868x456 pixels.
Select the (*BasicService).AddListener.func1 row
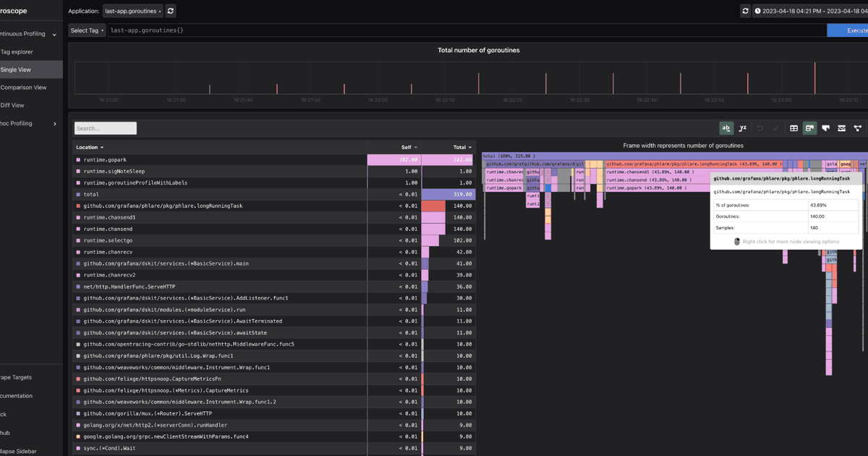click(x=275, y=298)
